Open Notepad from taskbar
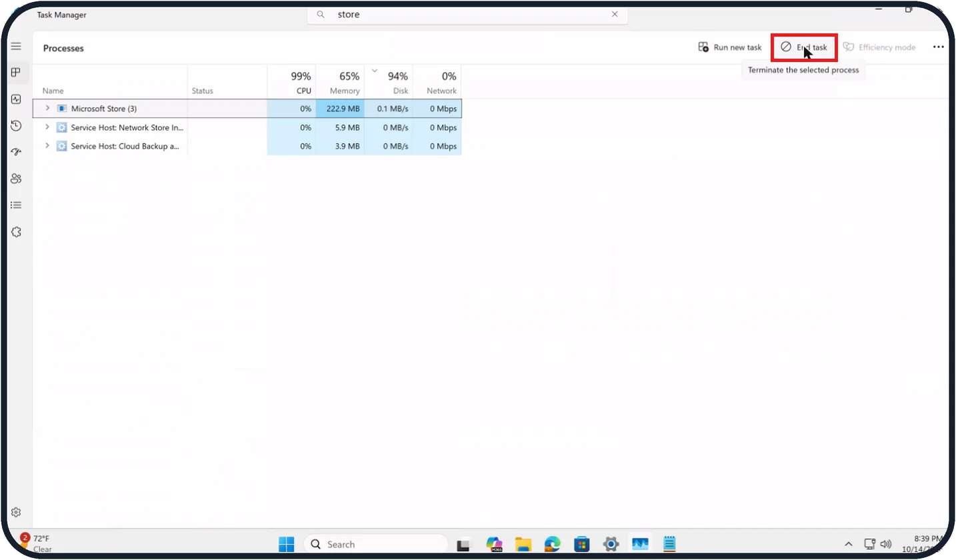The width and height of the screenshot is (956, 560). (670, 544)
